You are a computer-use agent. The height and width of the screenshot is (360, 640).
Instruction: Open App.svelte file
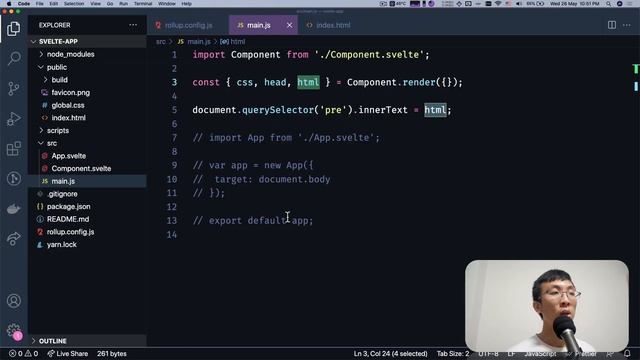tap(87, 156)
